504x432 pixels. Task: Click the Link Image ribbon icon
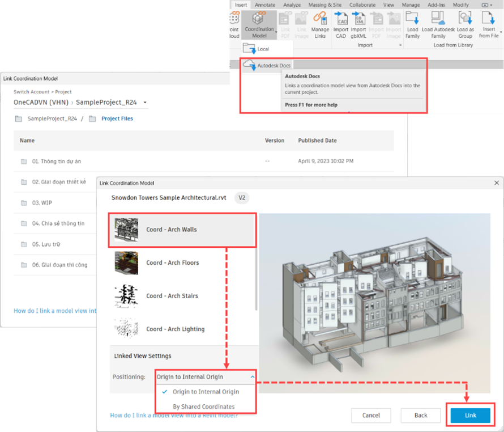click(x=301, y=25)
